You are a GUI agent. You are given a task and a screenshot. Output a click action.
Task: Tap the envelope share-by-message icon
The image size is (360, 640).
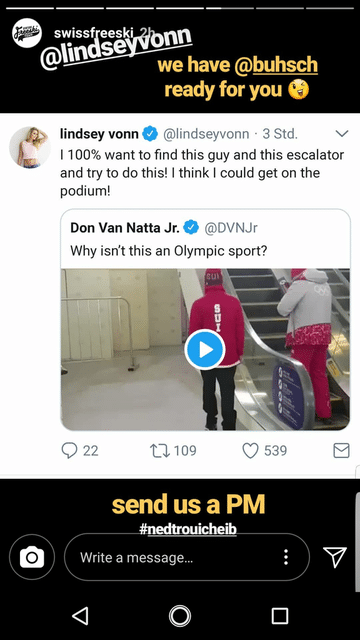[x=341, y=451]
